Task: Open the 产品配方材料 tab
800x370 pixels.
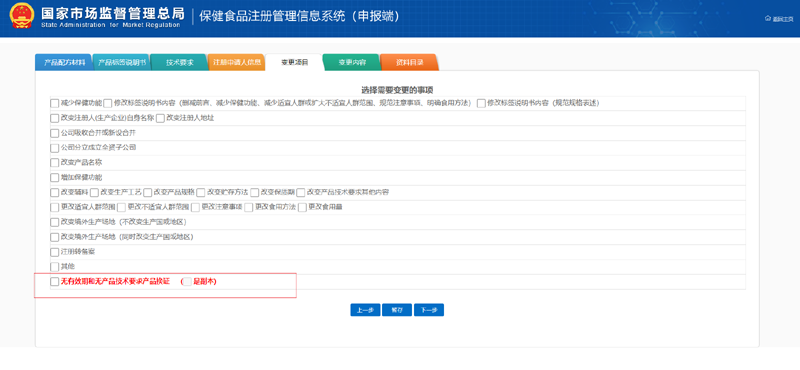Action: (x=64, y=63)
